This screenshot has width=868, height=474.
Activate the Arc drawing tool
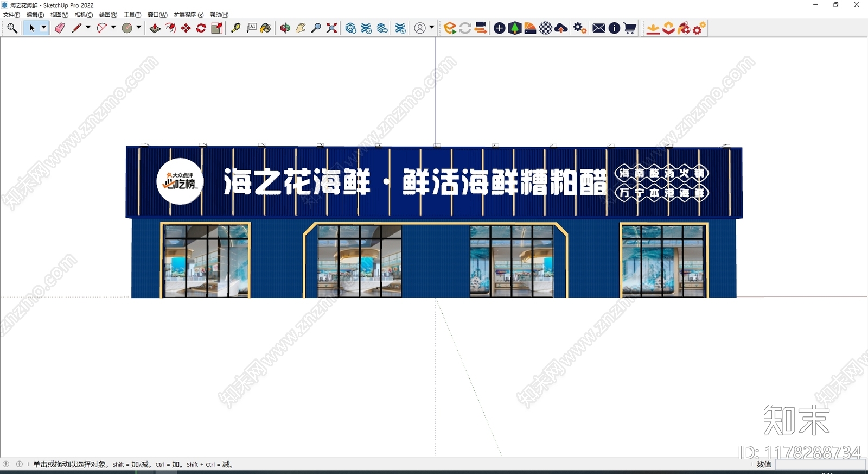(101, 28)
